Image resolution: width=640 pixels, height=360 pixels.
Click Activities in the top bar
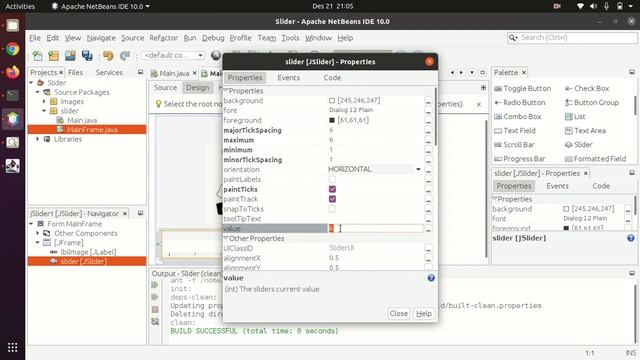(x=20, y=7)
